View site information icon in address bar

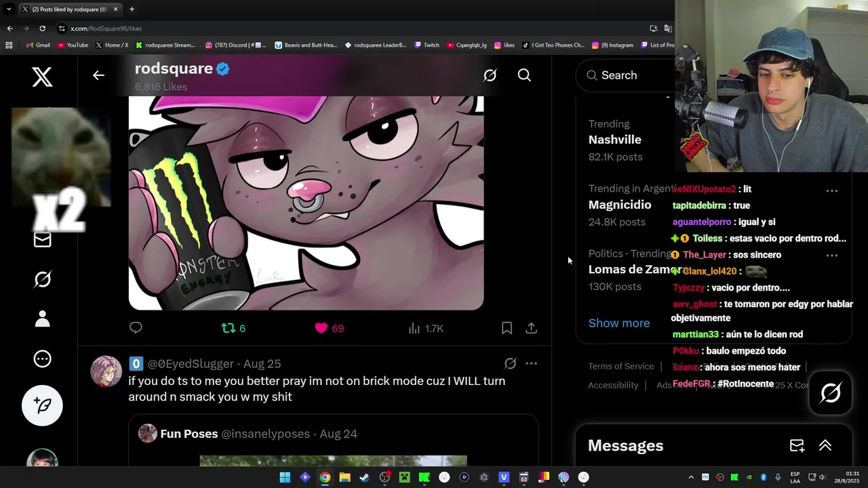coord(62,28)
